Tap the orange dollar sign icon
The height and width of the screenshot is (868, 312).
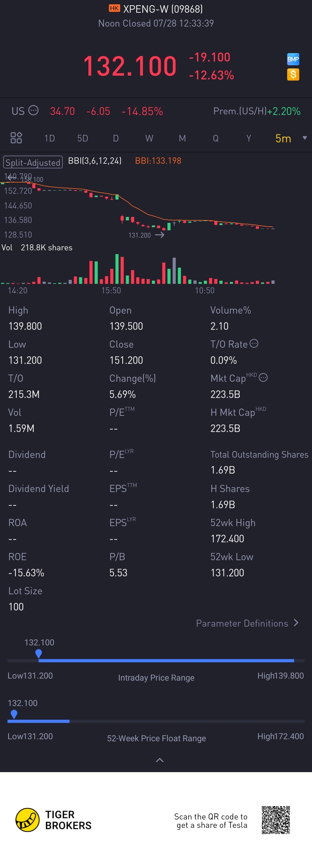293,74
